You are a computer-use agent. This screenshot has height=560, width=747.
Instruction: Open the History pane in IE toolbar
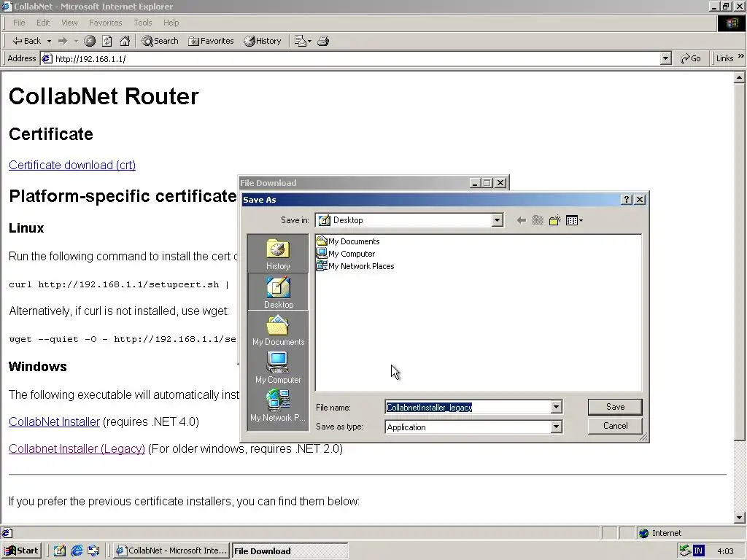263,41
